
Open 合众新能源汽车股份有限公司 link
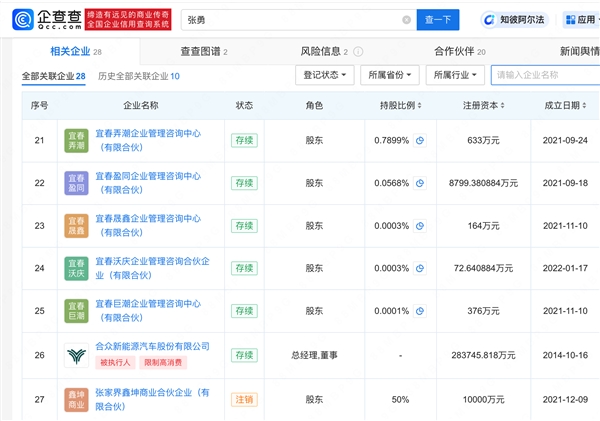(x=152, y=346)
